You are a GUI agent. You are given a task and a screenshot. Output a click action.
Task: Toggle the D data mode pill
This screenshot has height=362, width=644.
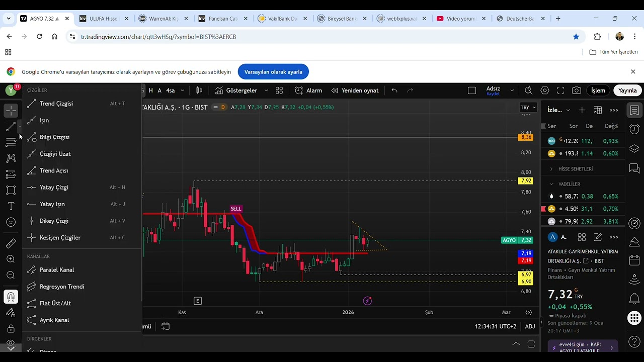pos(219,107)
